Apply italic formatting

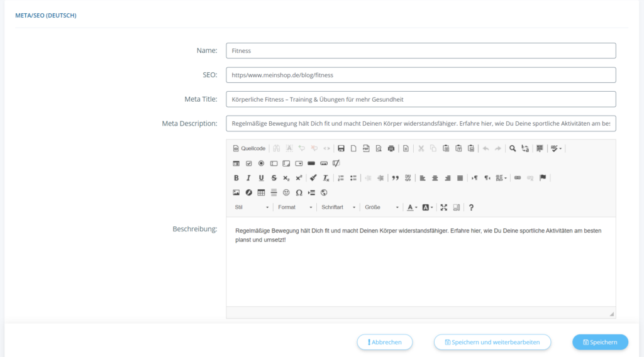pyautogui.click(x=248, y=178)
